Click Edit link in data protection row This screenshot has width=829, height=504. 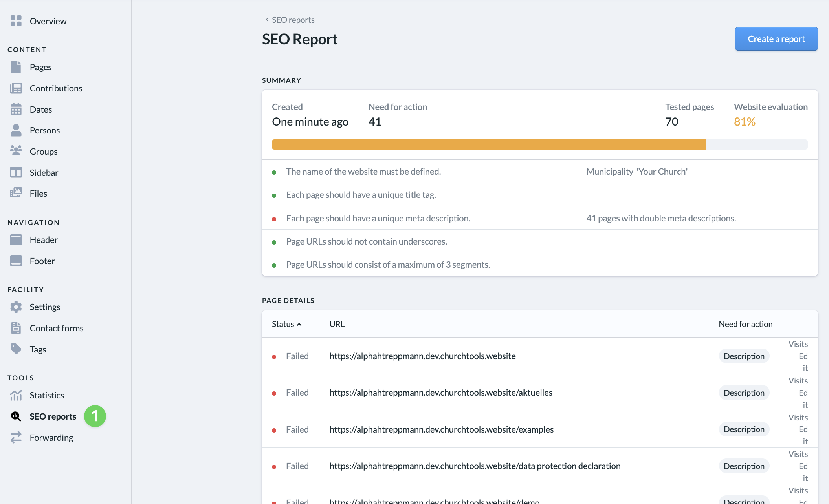[x=803, y=472]
